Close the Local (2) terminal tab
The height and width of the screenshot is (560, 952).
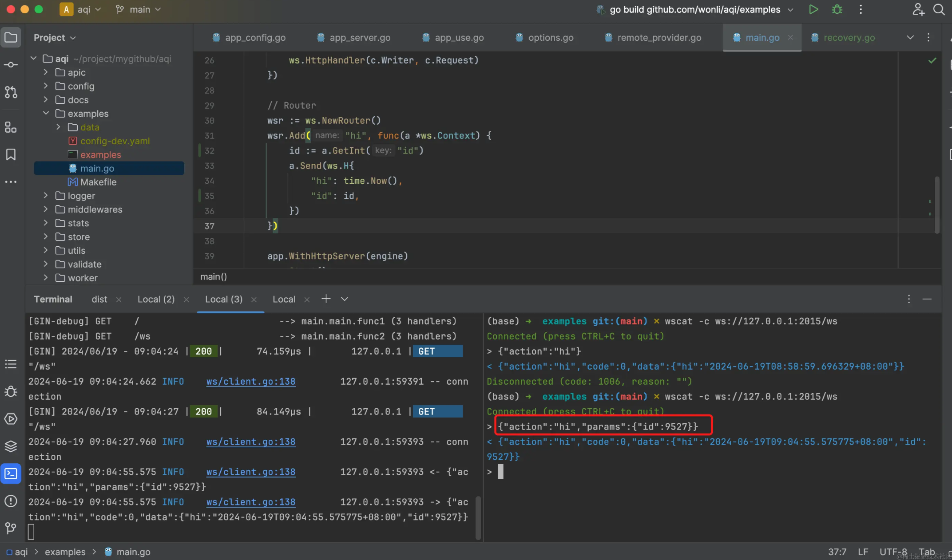[186, 300]
